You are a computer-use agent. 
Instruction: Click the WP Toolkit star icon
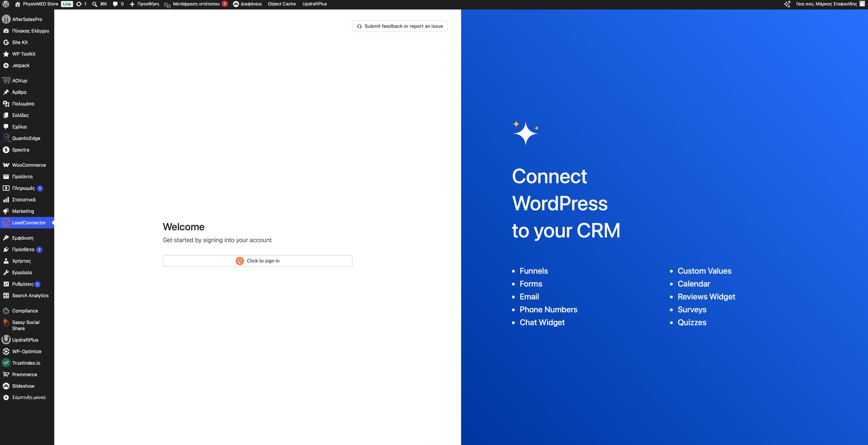coord(6,54)
